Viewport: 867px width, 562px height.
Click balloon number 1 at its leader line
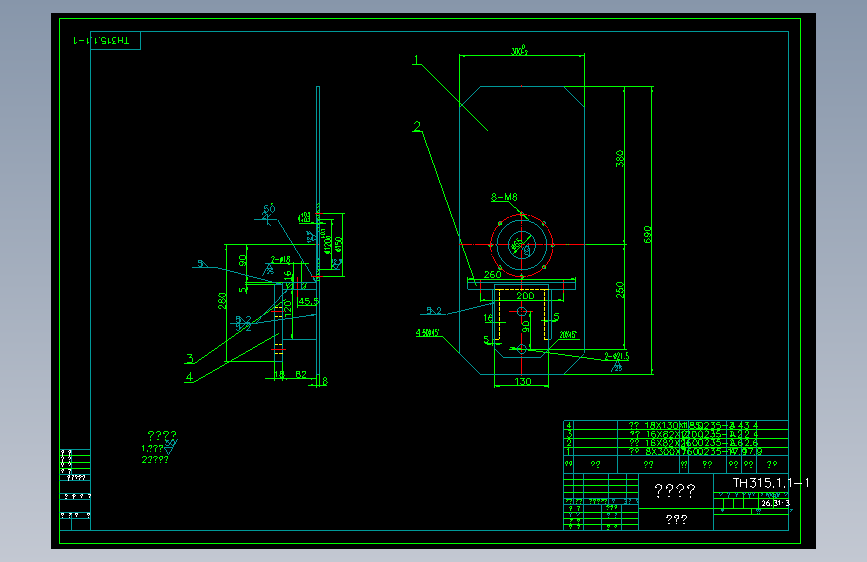(x=417, y=60)
